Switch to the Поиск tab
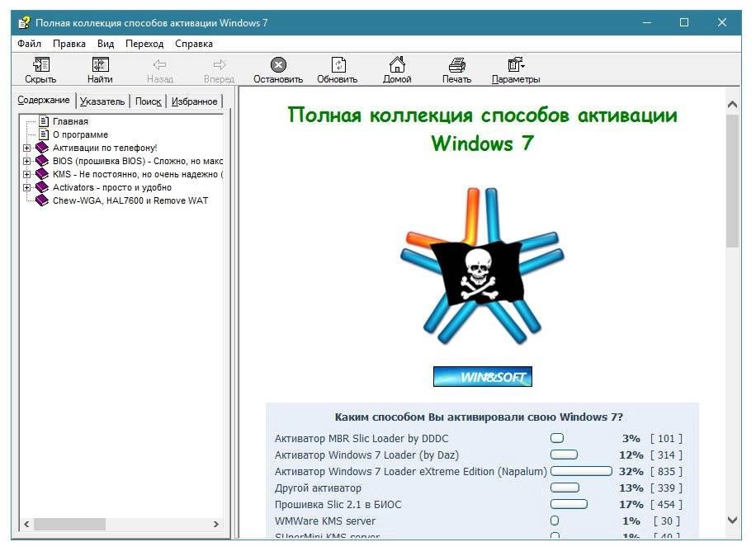The width and height of the screenshot is (756, 556). tap(148, 101)
